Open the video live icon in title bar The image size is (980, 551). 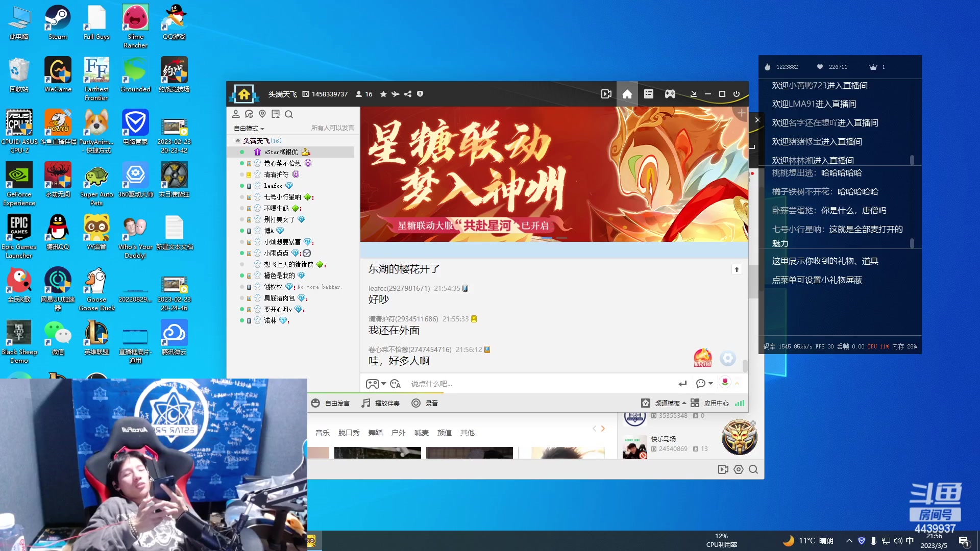pyautogui.click(x=606, y=94)
